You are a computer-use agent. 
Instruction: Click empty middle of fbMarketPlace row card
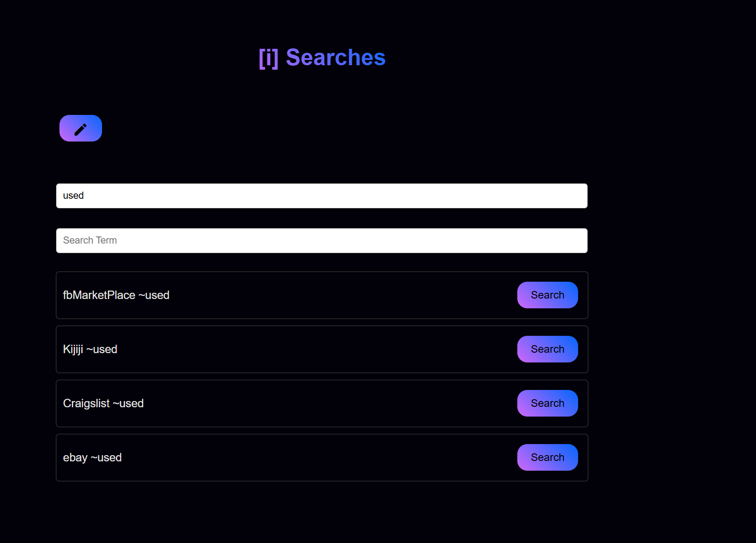pos(342,295)
